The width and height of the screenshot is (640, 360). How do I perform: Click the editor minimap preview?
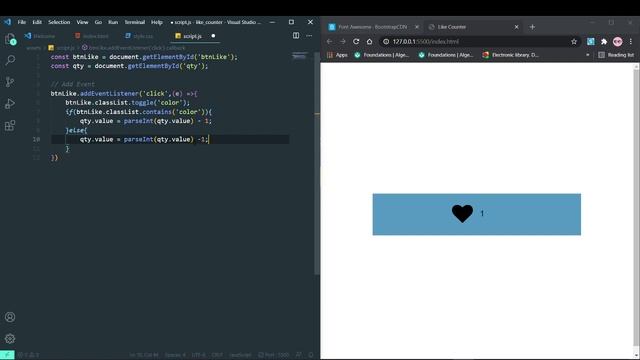[x=300, y=56]
